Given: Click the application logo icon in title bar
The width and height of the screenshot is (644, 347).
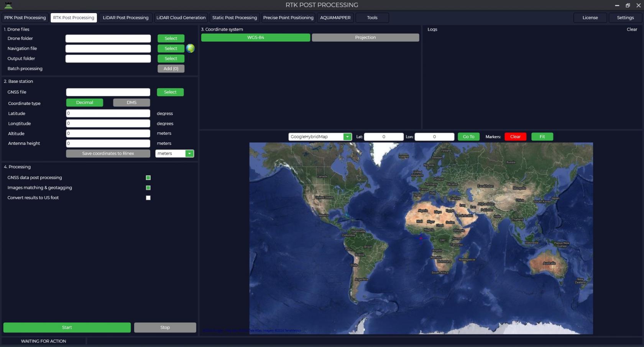Looking at the screenshot, I should (8, 5).
